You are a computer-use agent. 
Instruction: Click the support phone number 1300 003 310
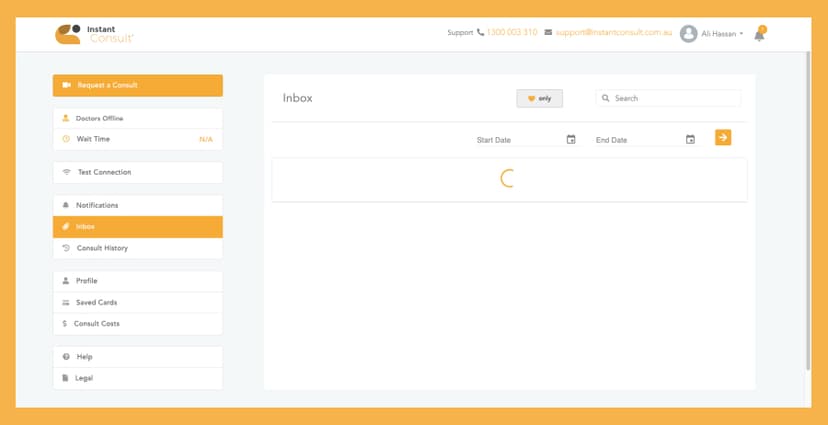pyautogui.click(x=512, y=32)
